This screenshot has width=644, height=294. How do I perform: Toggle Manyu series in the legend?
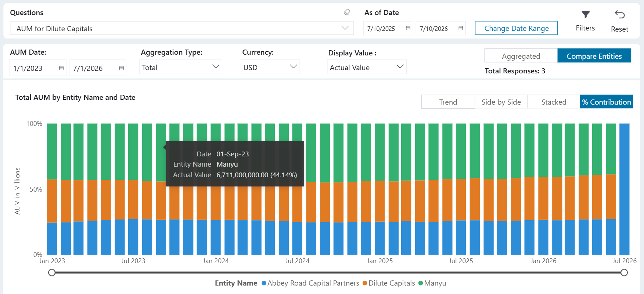point(432,283)
